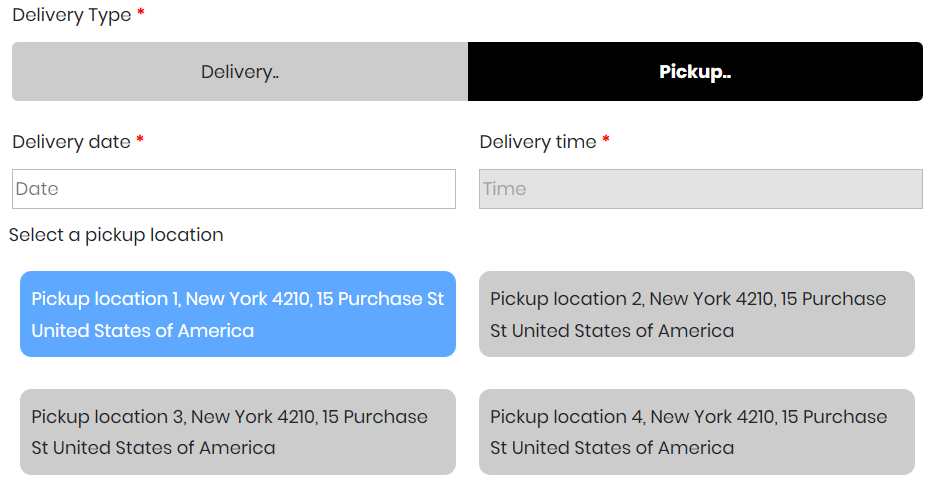This screenshot has width=933, height=491.
Task: Choose Pickup location 3
Action: coord(238,432)
